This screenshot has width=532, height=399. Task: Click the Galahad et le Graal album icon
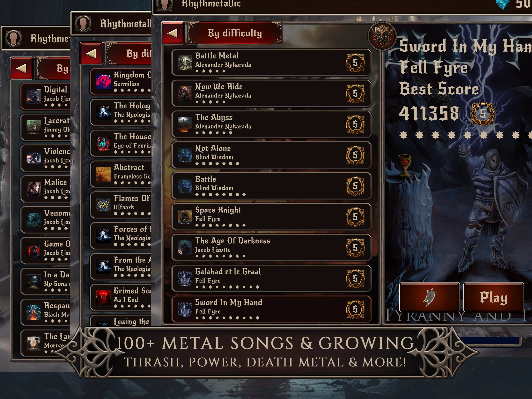click(x=184, y=276)
